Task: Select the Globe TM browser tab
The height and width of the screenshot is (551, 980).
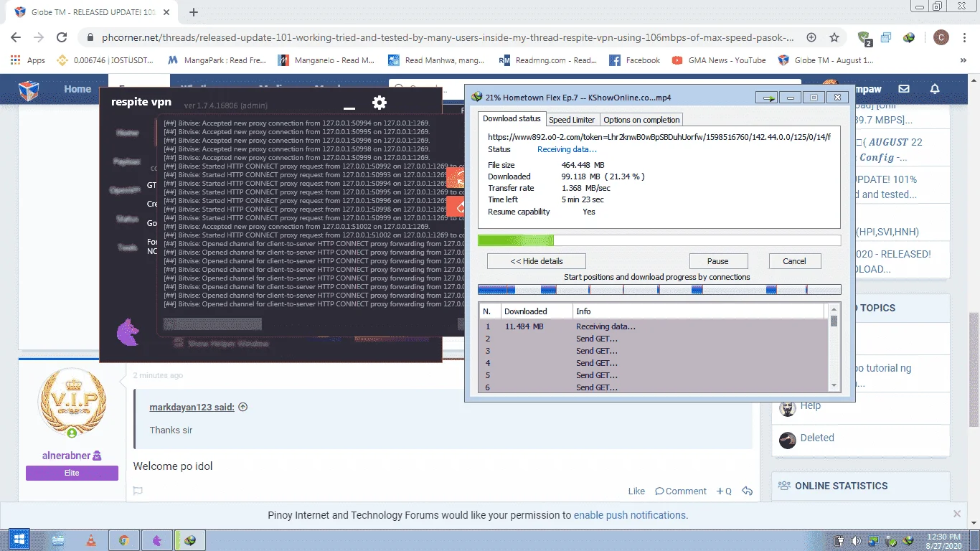Action: (93, 12)
